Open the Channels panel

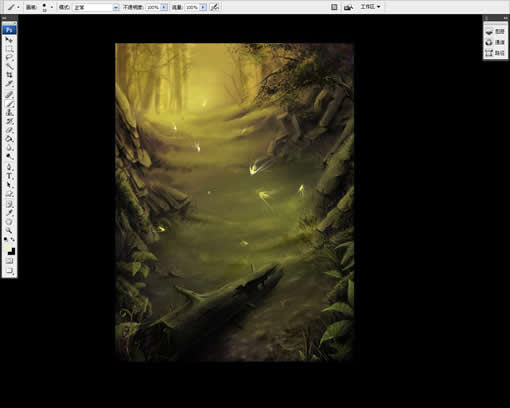(x=495, y=42)
